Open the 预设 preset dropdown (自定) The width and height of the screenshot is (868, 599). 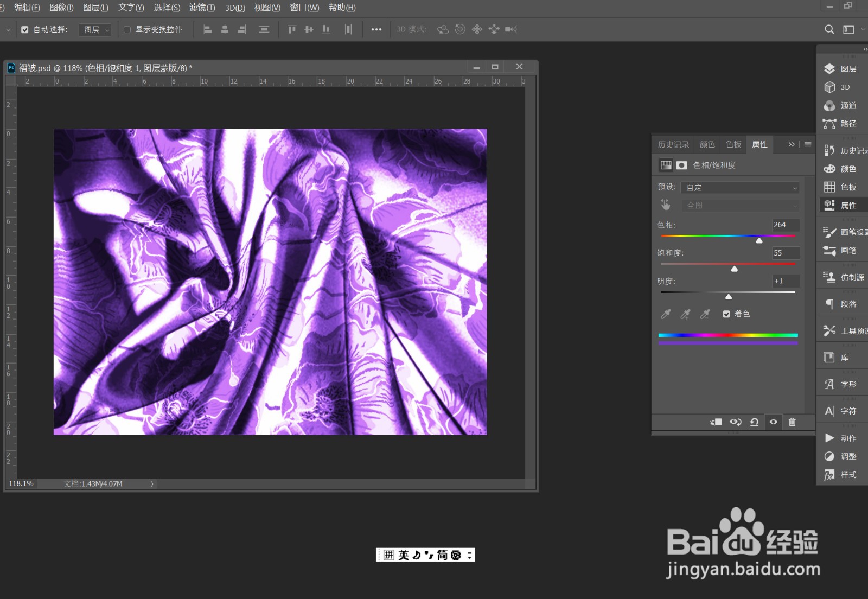click(740, 187)
